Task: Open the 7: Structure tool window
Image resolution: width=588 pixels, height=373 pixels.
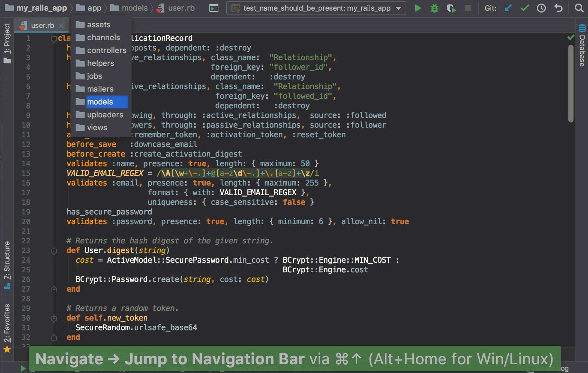Action: click(7, 265)
